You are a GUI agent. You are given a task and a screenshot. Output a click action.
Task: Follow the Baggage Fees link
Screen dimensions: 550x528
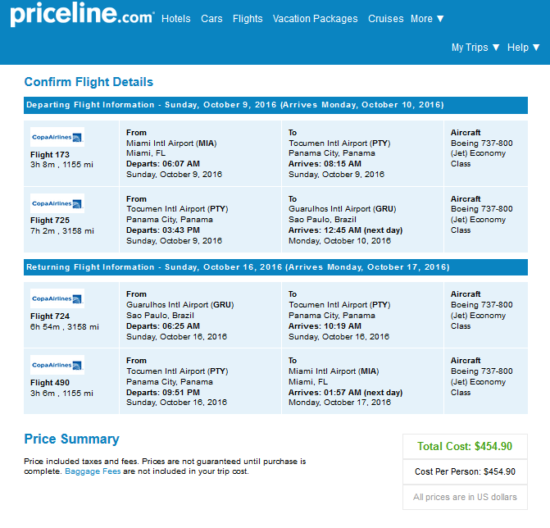pyautogui.click(x=93, y=471)
